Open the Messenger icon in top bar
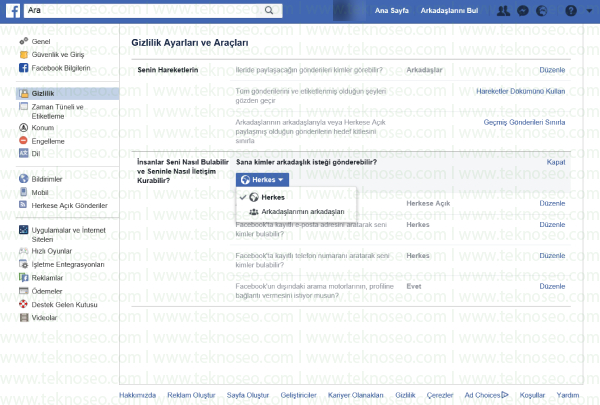This screenshot has height=405, width=600. click(523, 11)
